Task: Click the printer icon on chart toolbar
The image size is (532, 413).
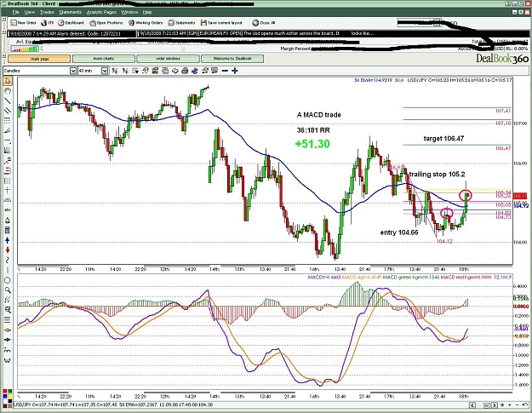Action: coord(185,71)
